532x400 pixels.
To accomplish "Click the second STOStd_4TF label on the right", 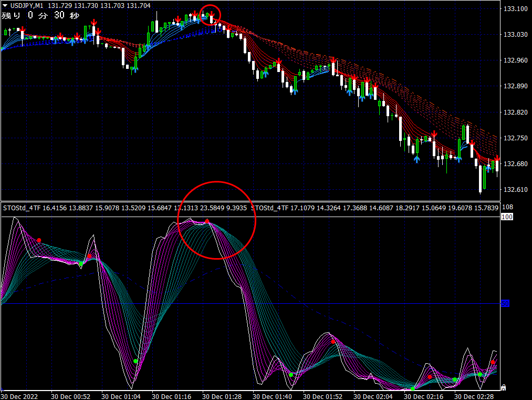I will (x=270, y=208).
